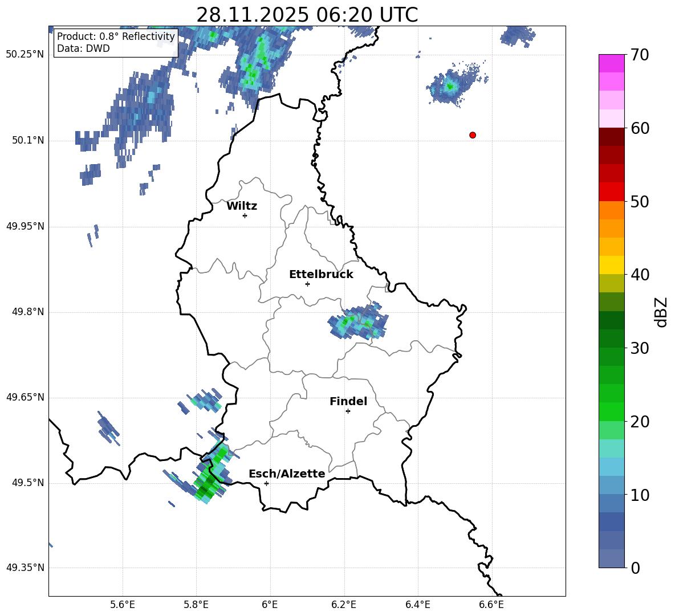Click the yellow colorbar swatch at 40
This screenshot has width=675, height=616.
point(611,265)
